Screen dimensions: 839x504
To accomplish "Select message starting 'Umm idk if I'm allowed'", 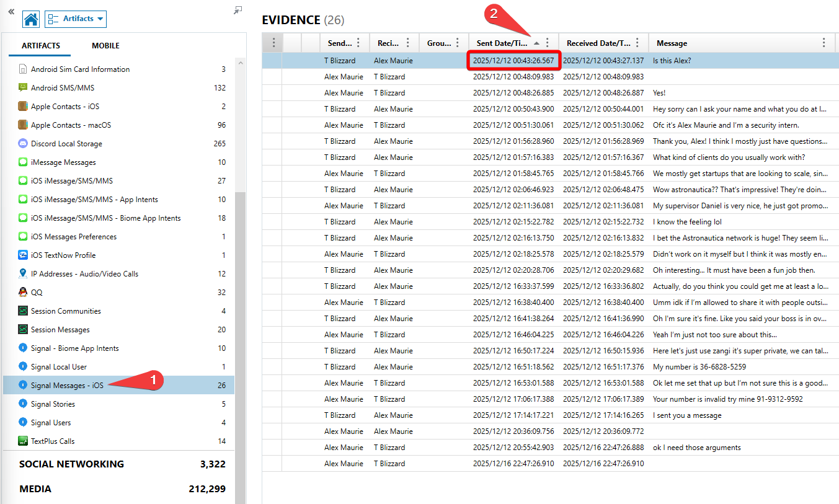I will (x=740, y=303).
